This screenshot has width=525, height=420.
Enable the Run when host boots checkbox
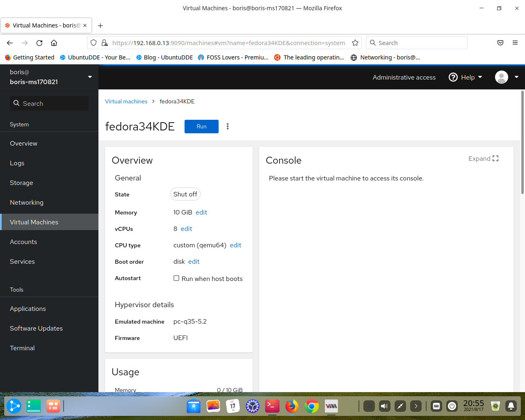click(176, 278)
